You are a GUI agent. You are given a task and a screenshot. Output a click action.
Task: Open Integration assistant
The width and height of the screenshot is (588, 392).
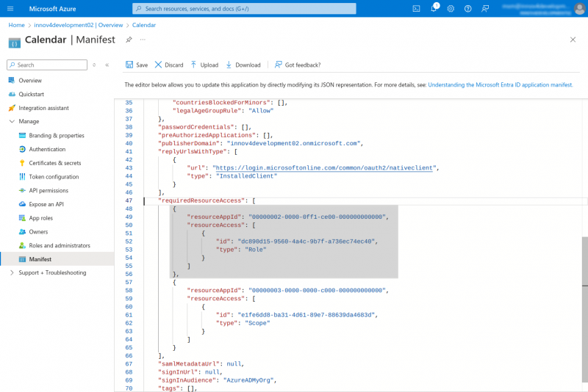[x=43, y=108]
